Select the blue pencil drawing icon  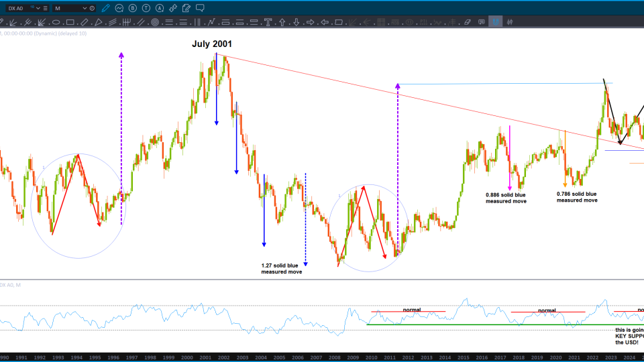pyautogui.click(x=105, y=8)
